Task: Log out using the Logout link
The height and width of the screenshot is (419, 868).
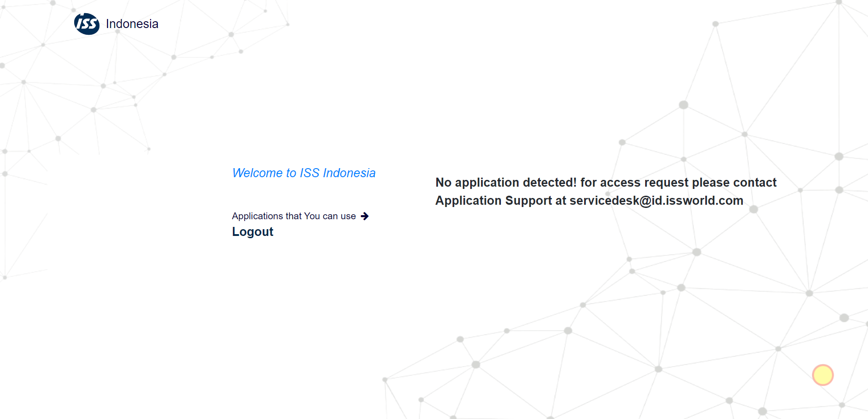Action: (x=252, y=232)
